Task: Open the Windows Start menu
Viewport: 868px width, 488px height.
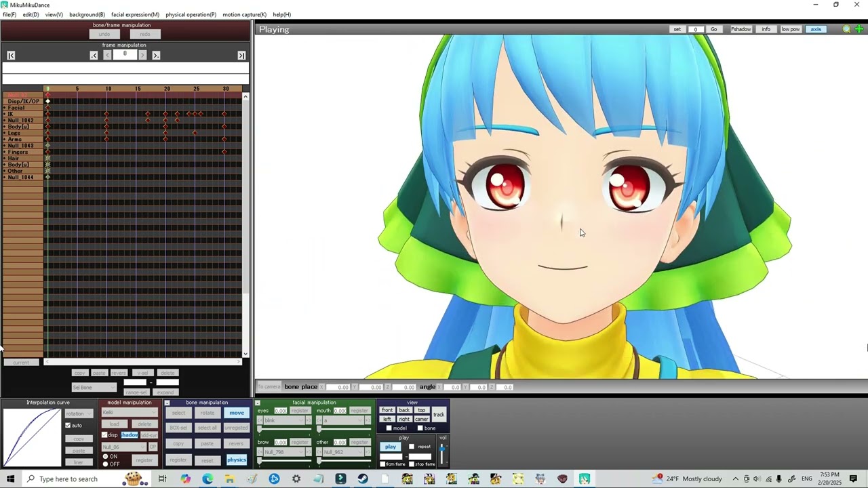Action: tap(10, 479)
